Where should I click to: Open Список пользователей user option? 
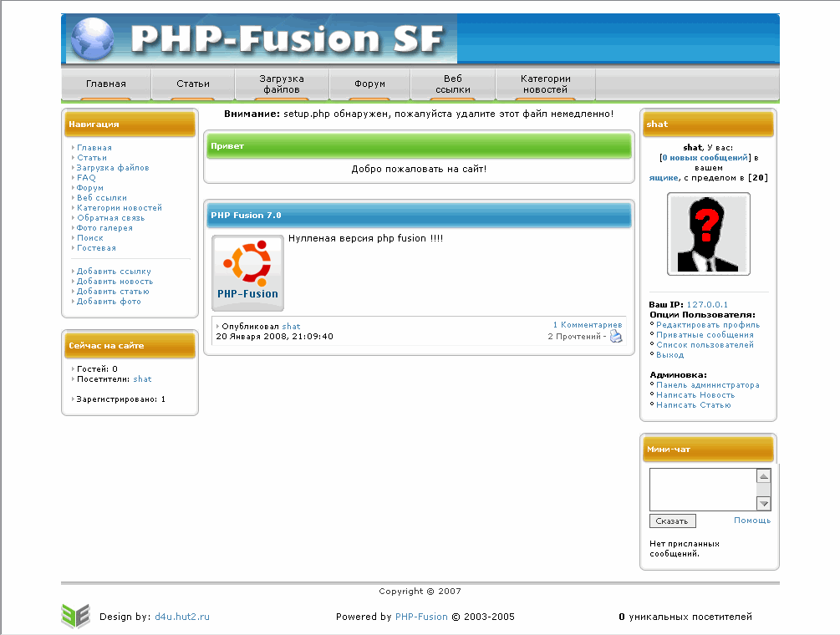click(x=705, y=345)
